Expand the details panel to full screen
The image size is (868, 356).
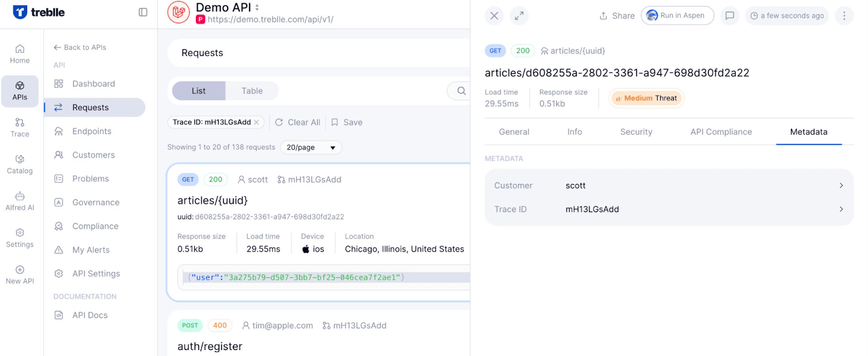(x=519, y=16)
